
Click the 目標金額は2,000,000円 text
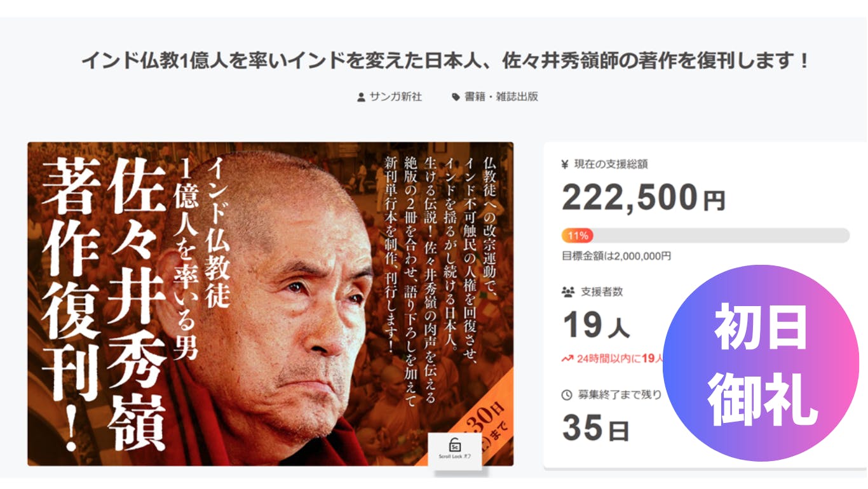tap(616, 257)
